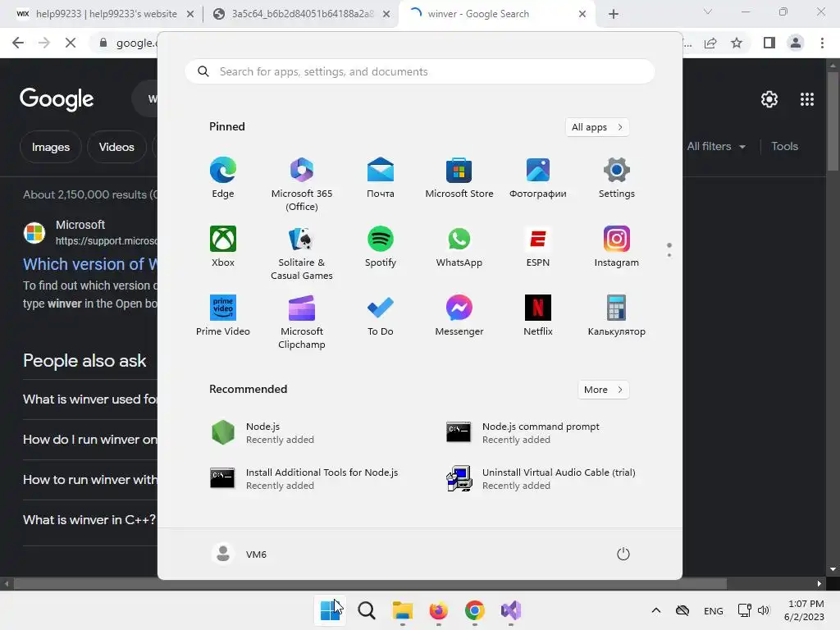Open the Google apps grid
Screen dimensions: 840x630
807,99
